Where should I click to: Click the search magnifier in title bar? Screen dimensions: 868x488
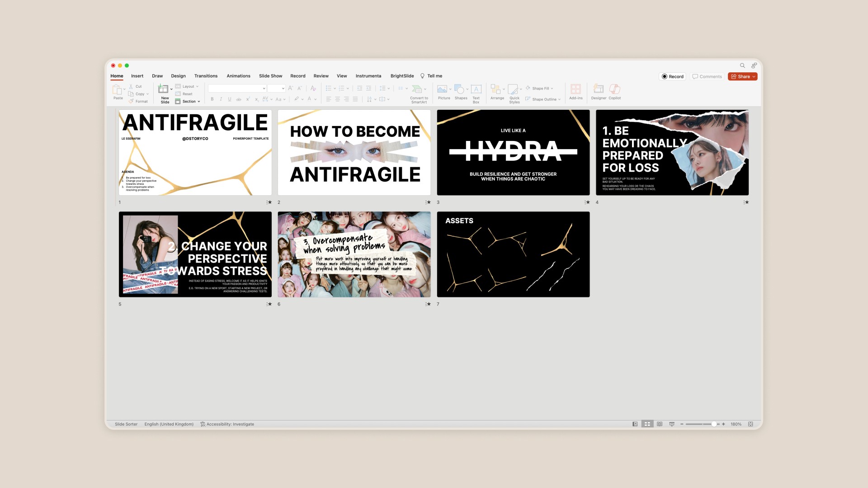coord(742,66)
